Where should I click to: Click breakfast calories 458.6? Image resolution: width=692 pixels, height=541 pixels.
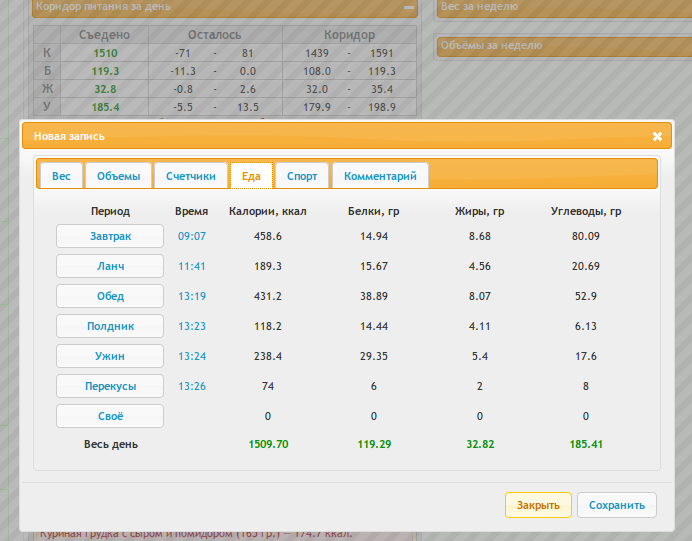(268, 236)
